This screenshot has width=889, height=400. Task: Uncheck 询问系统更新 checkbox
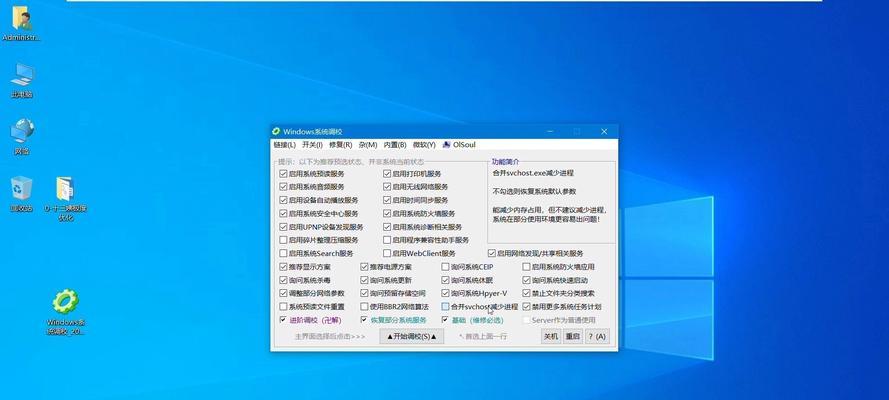coord(365,280)
